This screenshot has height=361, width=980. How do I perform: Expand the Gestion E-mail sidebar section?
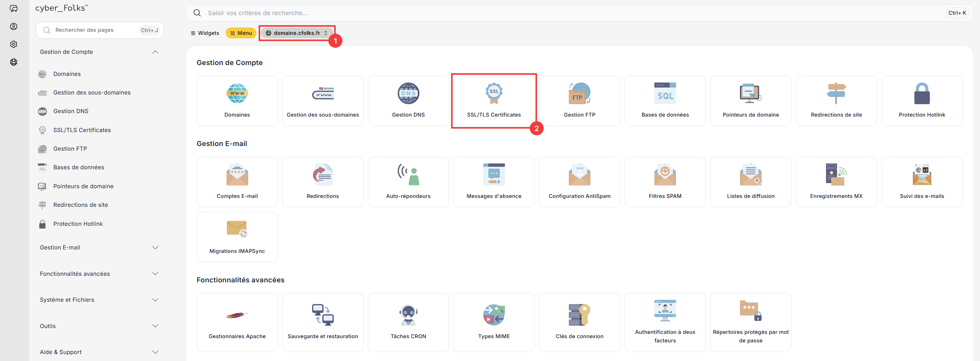pyautogui.click(x=100, y=248)
